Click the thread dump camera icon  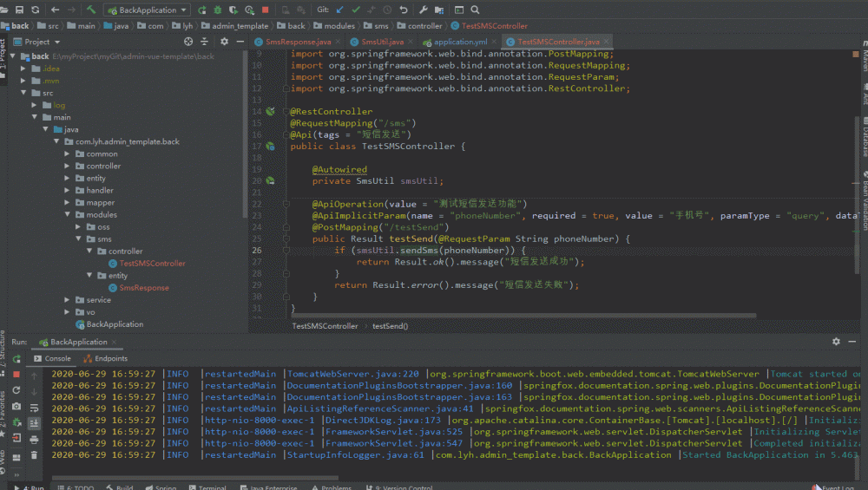pyautogui.click(x=16, y=407)
